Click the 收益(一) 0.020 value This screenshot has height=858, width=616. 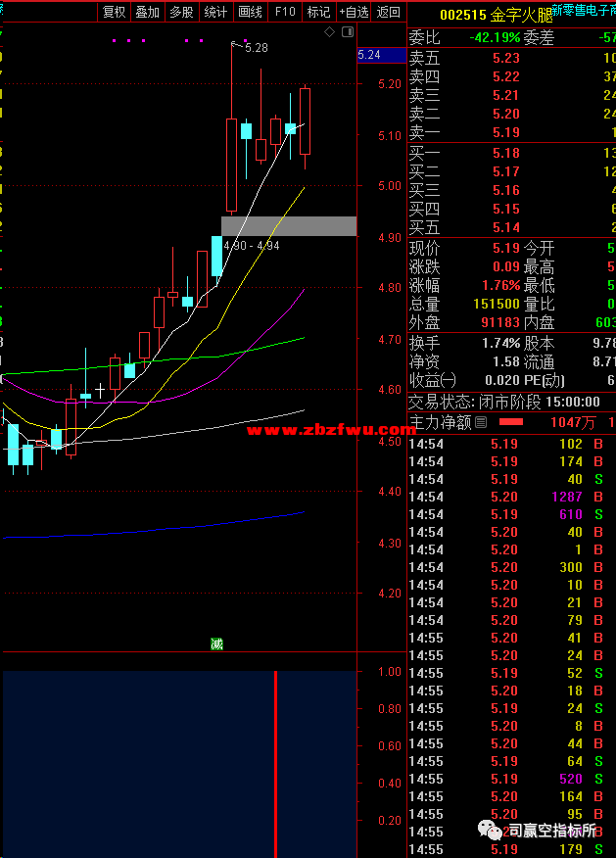502,381
